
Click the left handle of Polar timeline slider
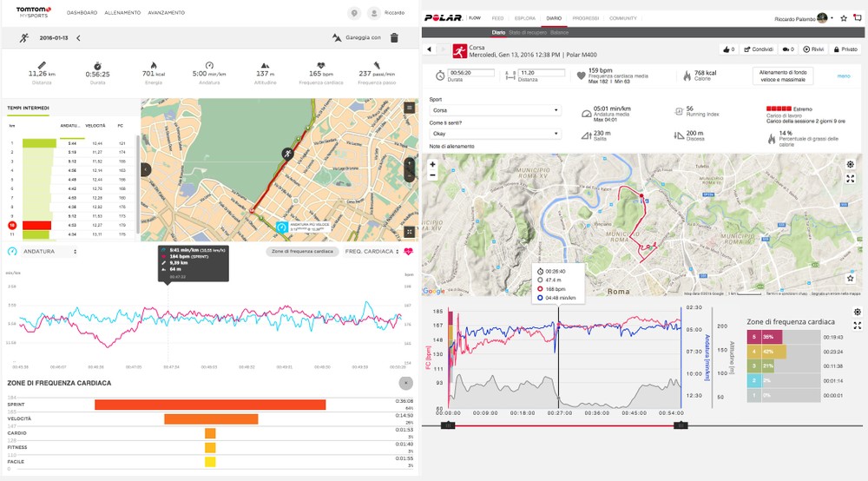click(447, 425)
